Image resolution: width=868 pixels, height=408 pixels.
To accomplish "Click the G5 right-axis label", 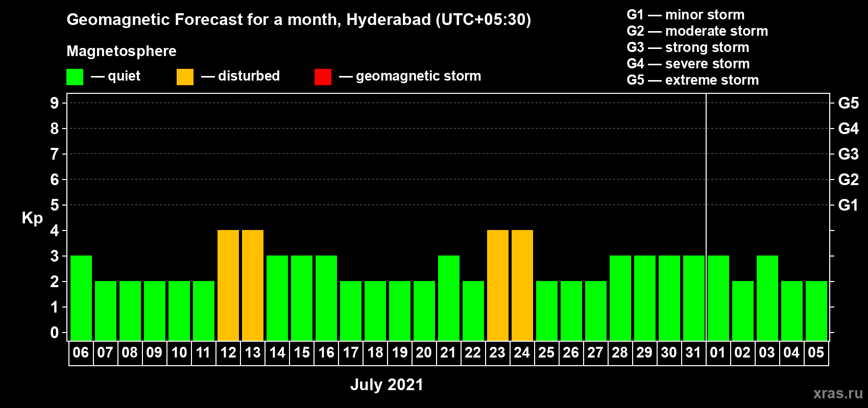I will pos(849,103).
